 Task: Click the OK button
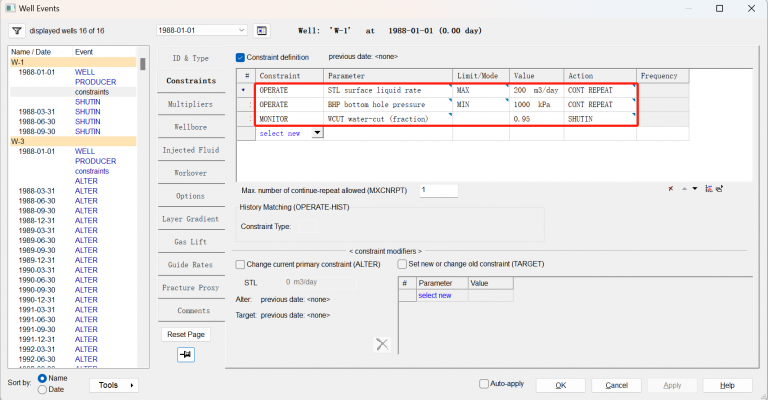click(561, 385)
